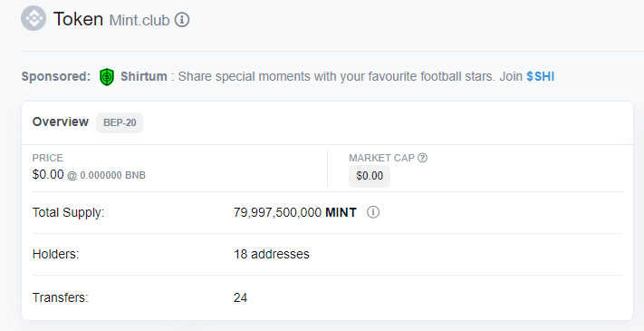The width and height of the screenshot is (644, 331).
Task: Click the 0.000000 BNB price text
Action: (112, 176)
